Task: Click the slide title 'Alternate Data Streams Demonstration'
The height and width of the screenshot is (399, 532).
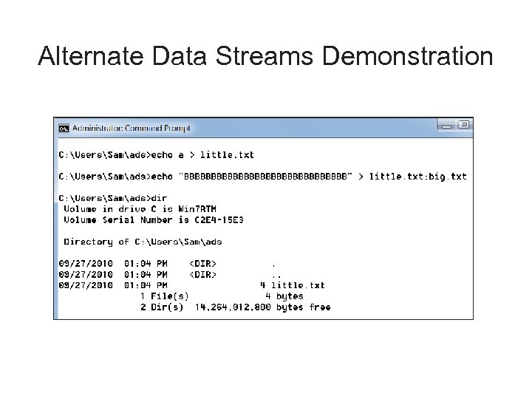Action: click(265, 56)
